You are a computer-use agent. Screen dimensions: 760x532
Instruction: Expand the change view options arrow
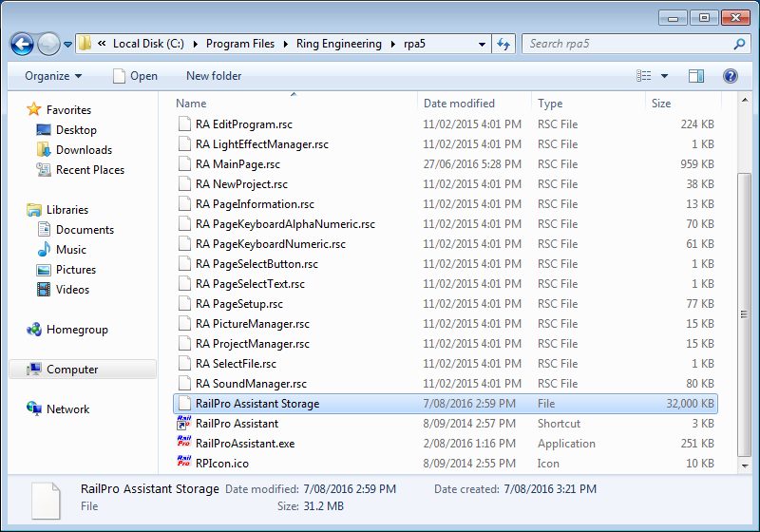click(x=665, y=76)
